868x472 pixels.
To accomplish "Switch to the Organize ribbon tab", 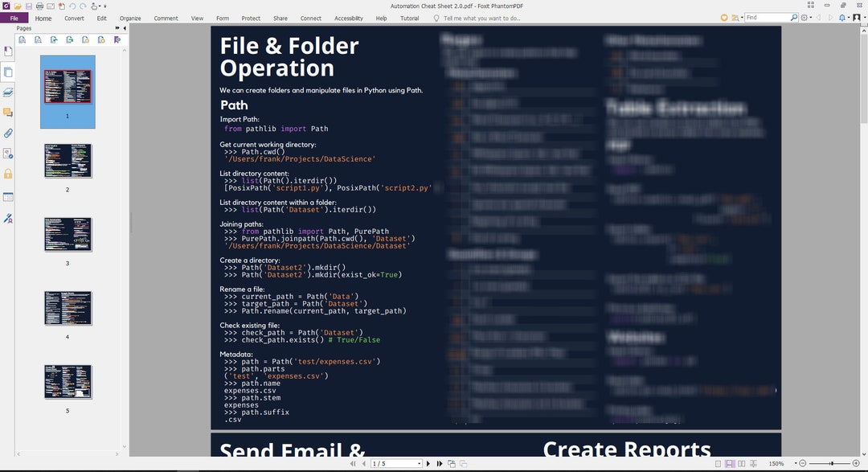I will [x=130, y=18].
